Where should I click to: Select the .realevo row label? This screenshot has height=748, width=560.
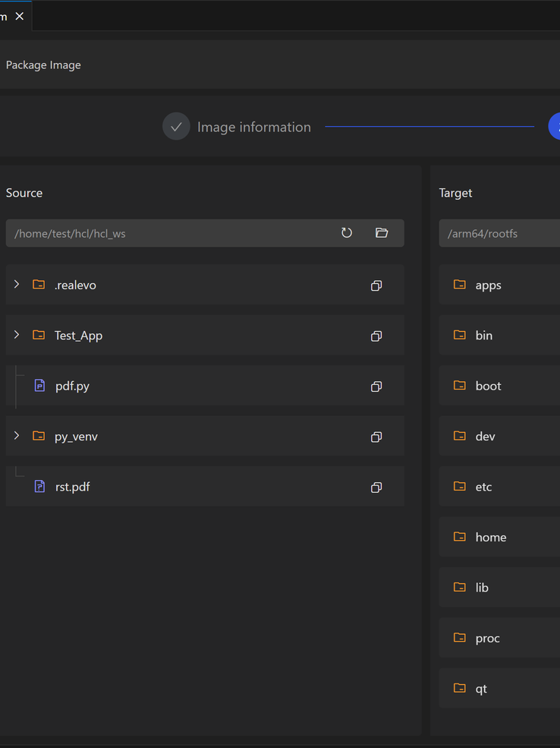[x=75, y=286]
